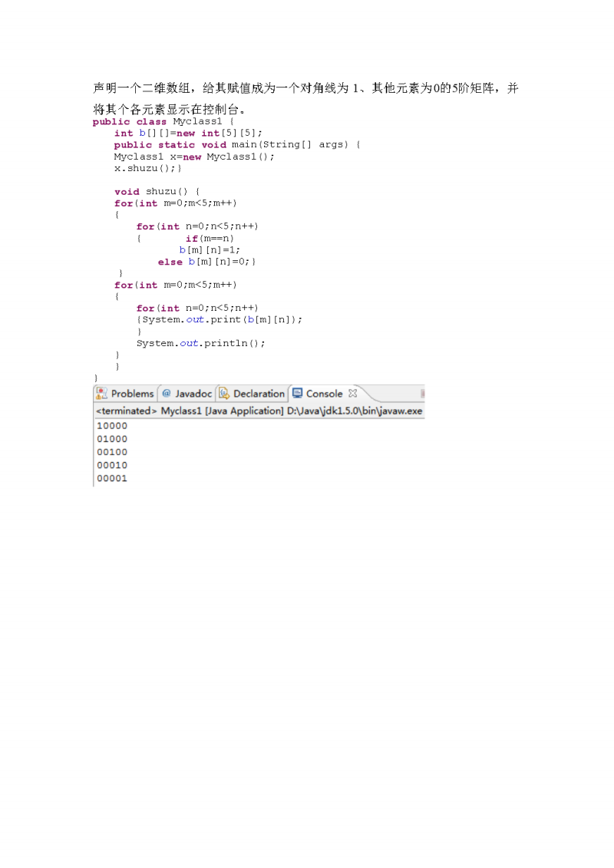The width and height of the screenshot is (614, 868).
Task: Click the 'else b[m][n]=0;' line
Action: 206,262
